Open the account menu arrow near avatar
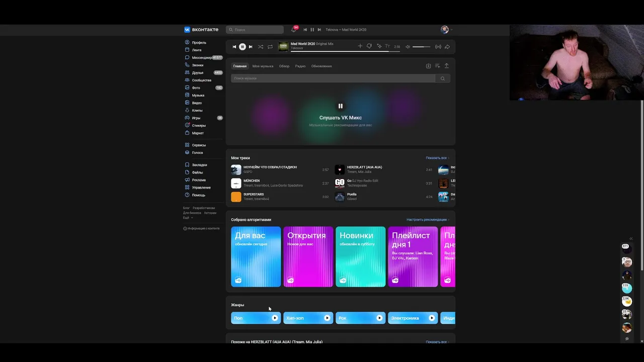This screenshot has height=362, width=644. [x=451, y=30]
